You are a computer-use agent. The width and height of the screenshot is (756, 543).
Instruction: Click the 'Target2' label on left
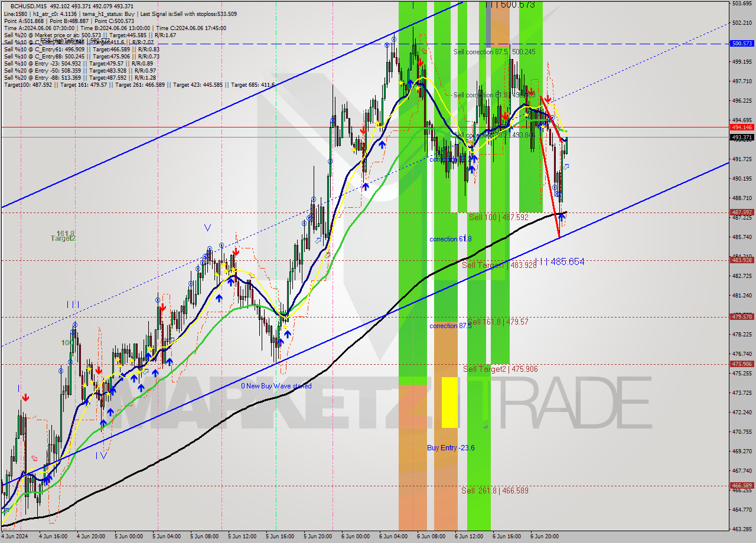(x=63, y=238)
